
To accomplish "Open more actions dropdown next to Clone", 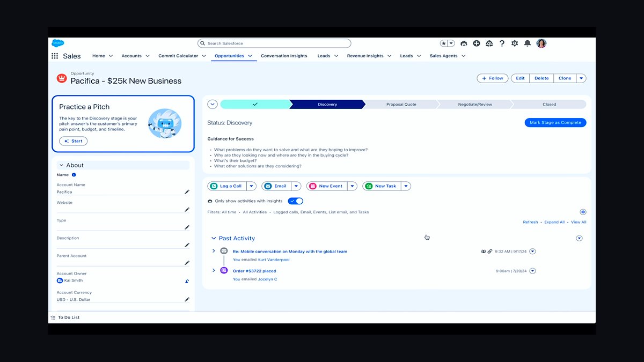I will click(x=581, y=78).
